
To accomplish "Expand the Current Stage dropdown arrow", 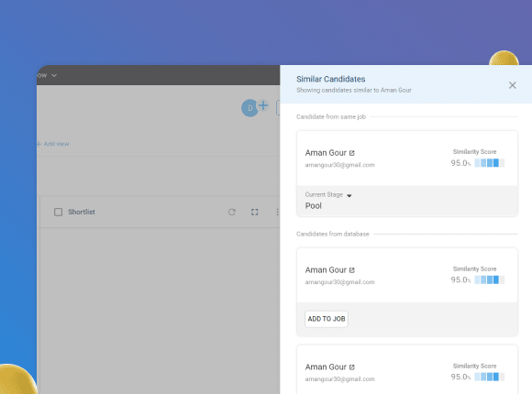I will (349, 195).
